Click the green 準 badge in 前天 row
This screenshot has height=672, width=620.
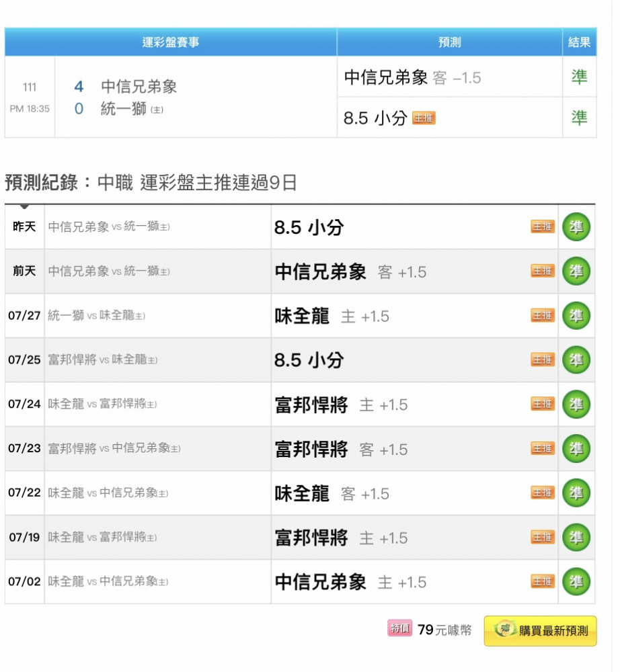pos(576,271)
